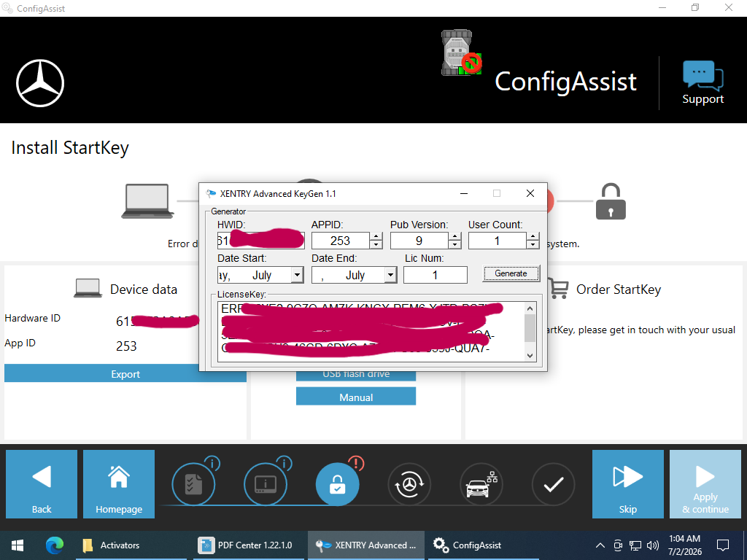Open the Windows notification center icon
Viewport: 747px width, 560px height.
(x=723, y=545)
